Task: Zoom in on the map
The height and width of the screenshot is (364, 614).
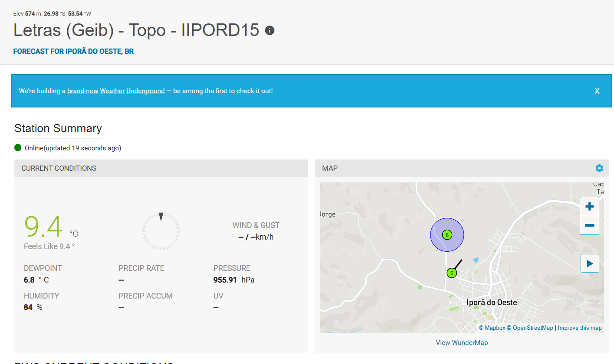Action: click(x=589, y=207)
